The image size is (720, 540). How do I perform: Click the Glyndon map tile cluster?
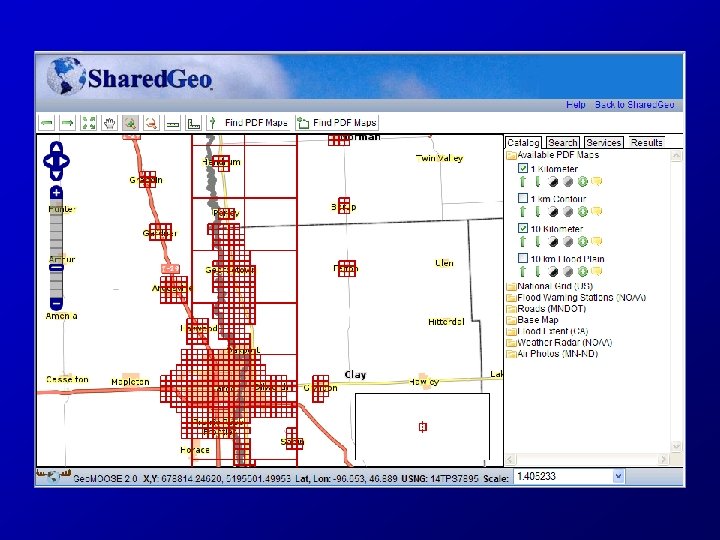(321, 388)
